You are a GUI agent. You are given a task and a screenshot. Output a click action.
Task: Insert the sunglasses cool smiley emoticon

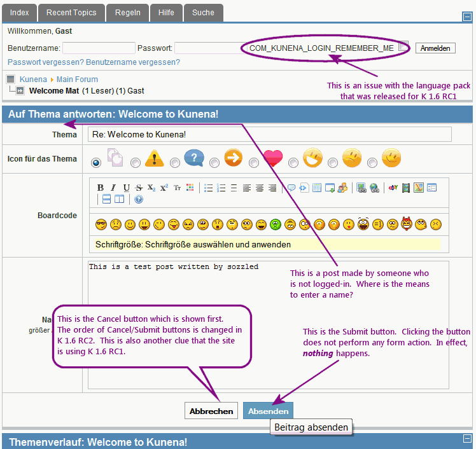tap(101, 224)
